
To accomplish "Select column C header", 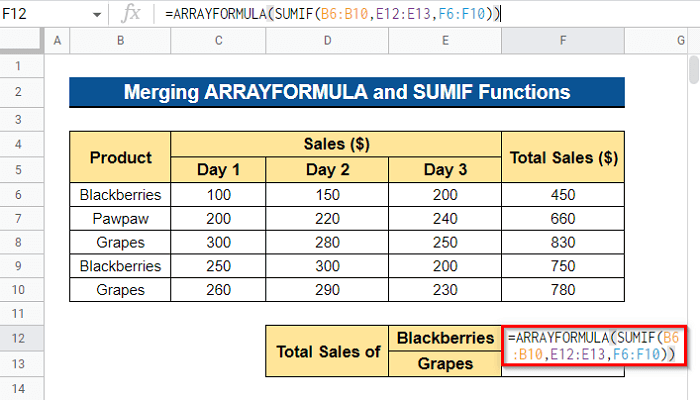I will pos(218,40).
